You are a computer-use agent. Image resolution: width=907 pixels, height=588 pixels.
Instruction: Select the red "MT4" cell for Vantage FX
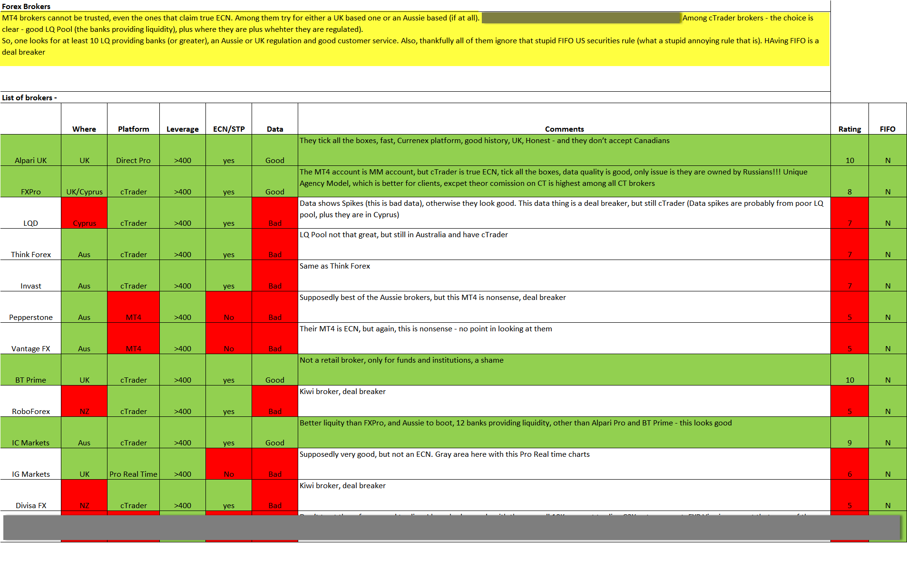point(134,338)
